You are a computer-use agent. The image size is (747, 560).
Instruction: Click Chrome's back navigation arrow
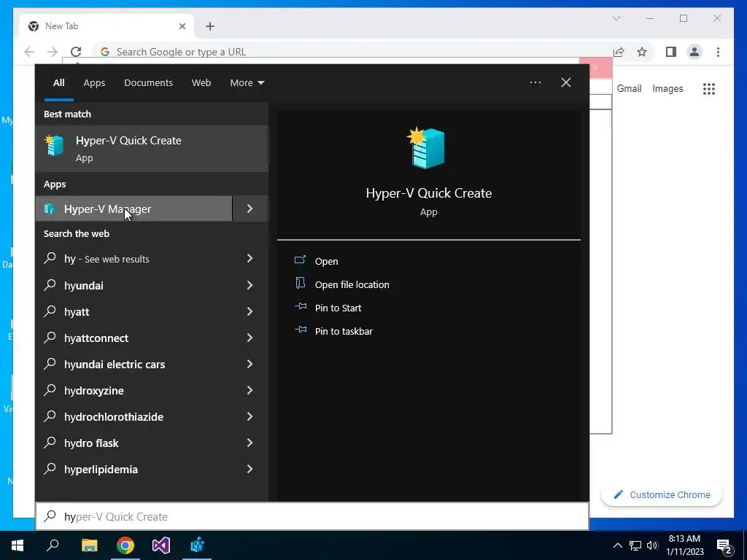[29, 52]
